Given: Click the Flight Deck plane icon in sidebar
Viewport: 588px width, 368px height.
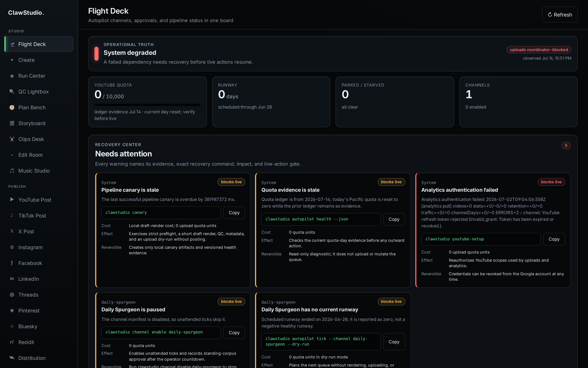Looking at the screenshot, I should click(12, 44).
